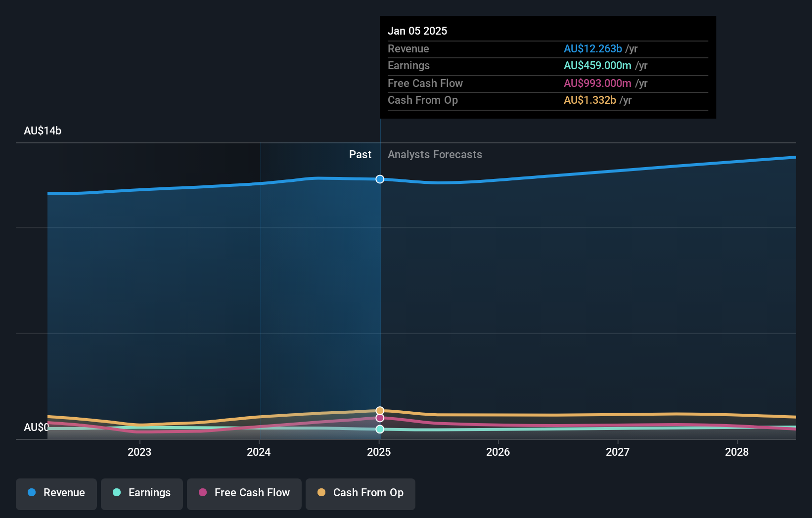Image resolution: width=812 pixels, height=518 pixels.
Task: Toggle the Revenue series visibility
Action: [56, 494]
